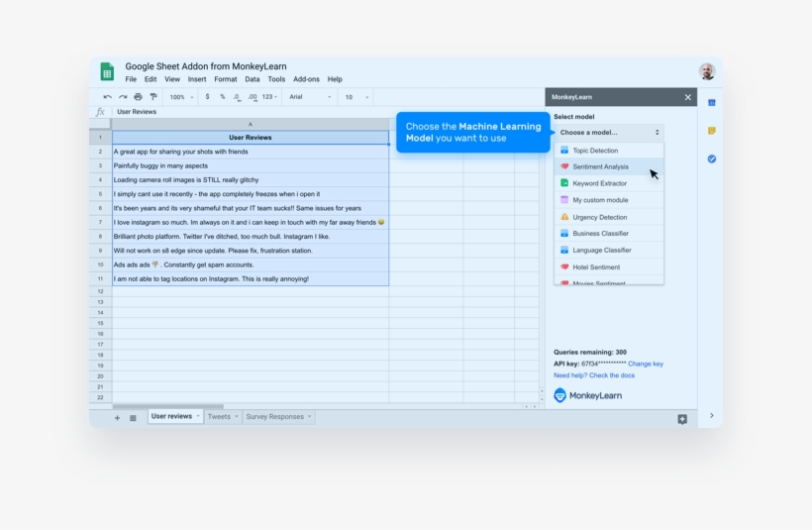The width and height of the screenshot is (812, 530).
Task: Click the User Reviews header cell
Action: (251, 138)
